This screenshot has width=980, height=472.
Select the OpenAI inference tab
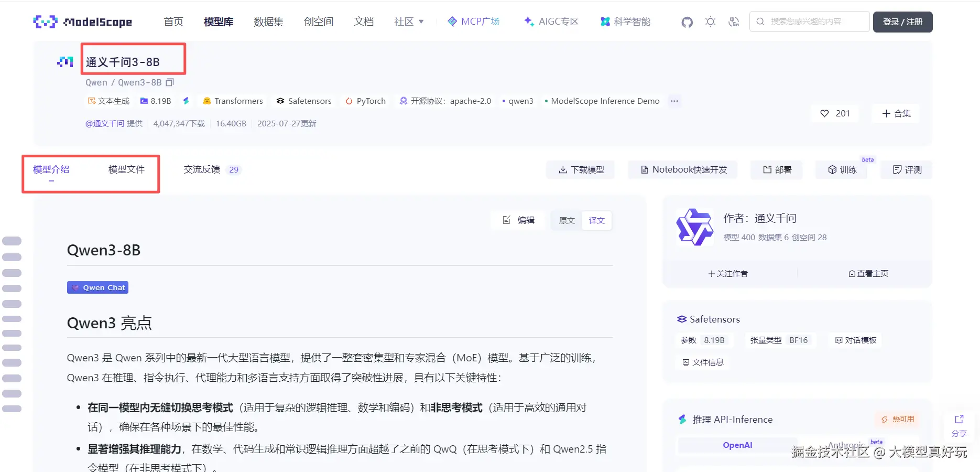[737, 445]
